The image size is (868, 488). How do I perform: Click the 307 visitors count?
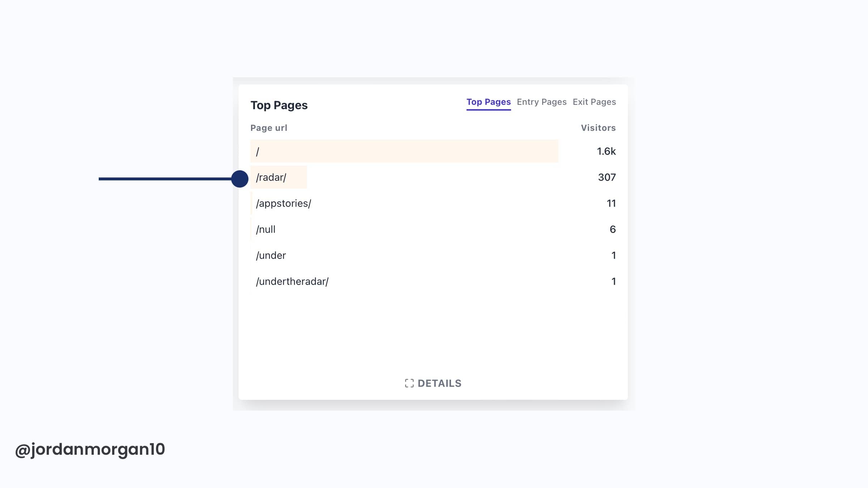tap(607, 177)
